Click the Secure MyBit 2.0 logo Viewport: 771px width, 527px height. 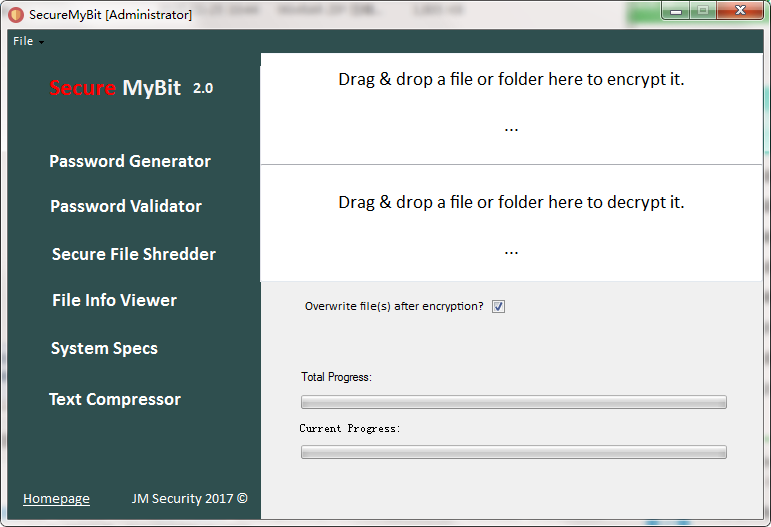click(131, 88)
